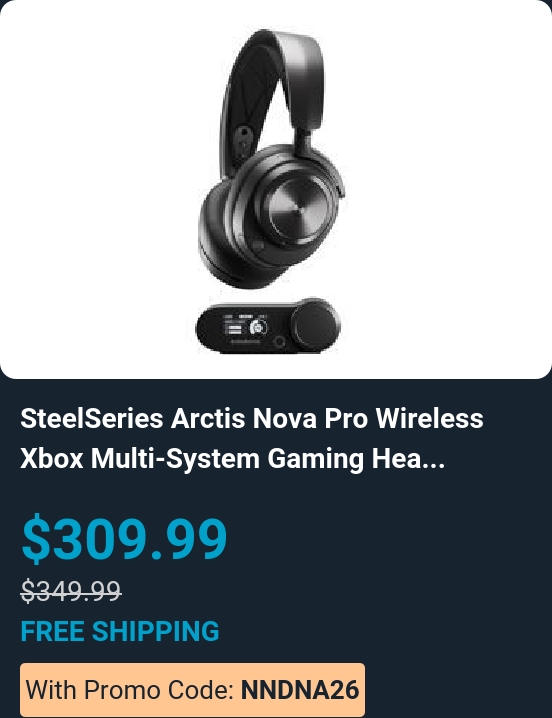Screen dimensions: 552x718
Task: Open the SteelSeries headset product image
Action: pyautogui.click(x=276, y=189)
